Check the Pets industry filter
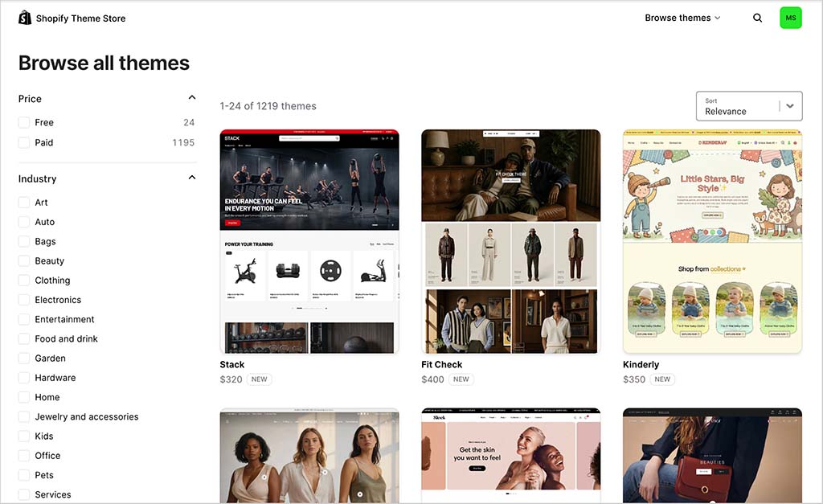 [24, 474]
